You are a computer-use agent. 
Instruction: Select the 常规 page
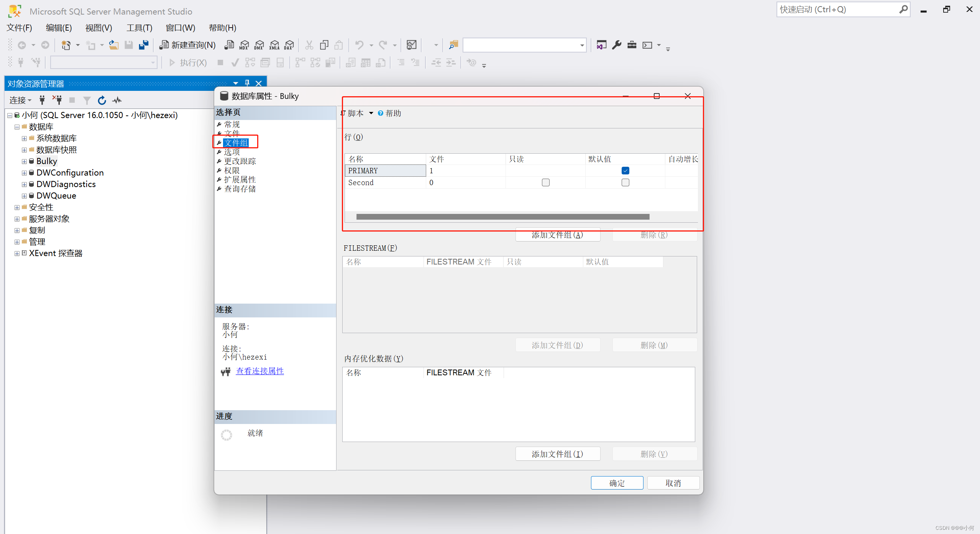pyautogui.click(x=232, y=124)
